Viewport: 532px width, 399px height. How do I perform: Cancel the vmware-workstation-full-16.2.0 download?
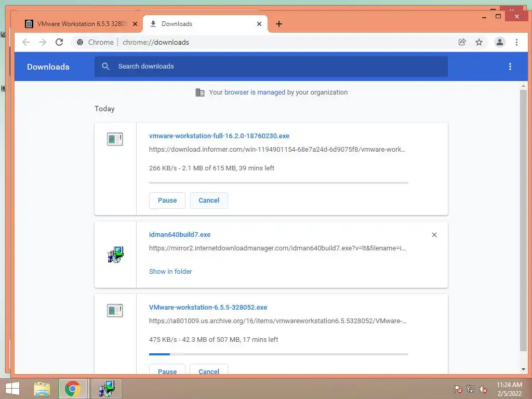point(209,201)
